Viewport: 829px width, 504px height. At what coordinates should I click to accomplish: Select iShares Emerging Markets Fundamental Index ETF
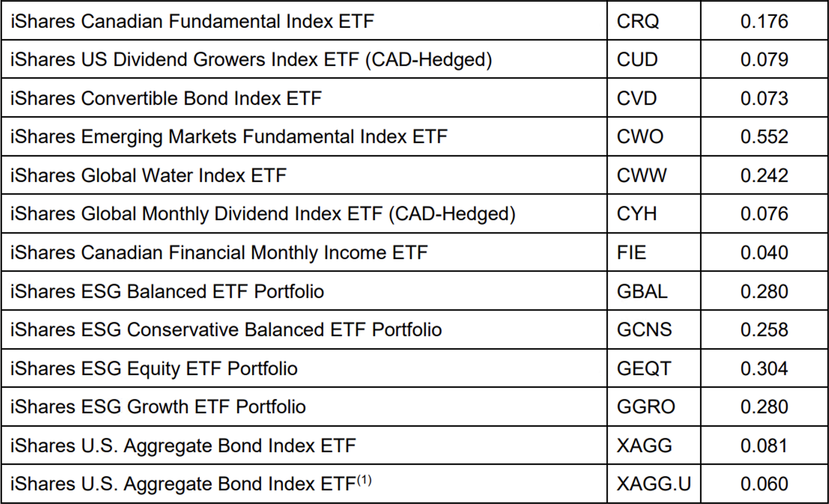pyautogui.click(x=229, y=137)
